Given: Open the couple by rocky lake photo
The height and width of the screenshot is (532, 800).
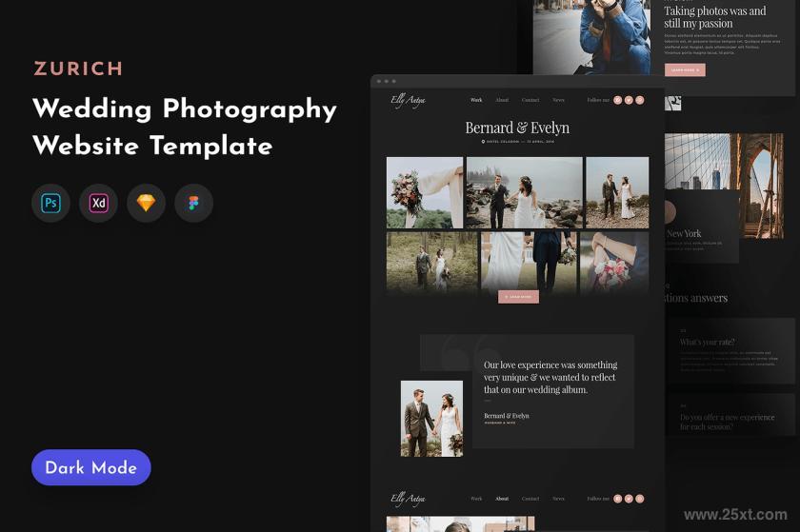Looking at the screenshot, I should click(525, 192).
